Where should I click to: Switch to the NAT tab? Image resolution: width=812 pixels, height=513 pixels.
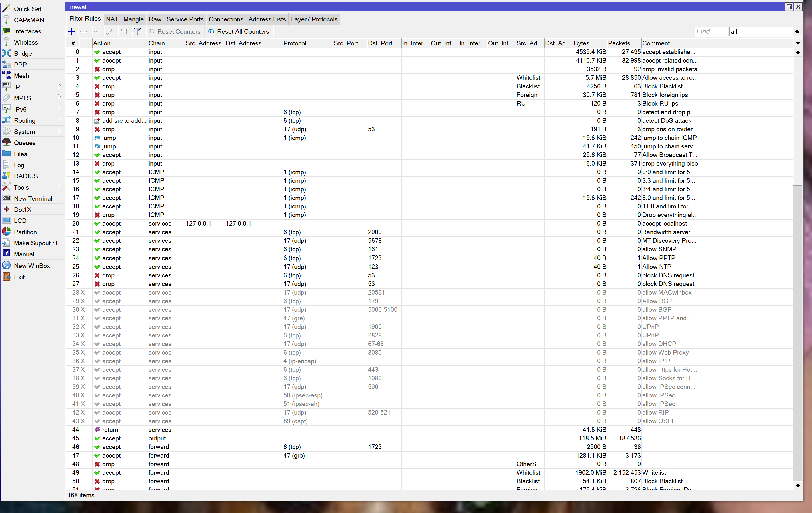point(112,19)
